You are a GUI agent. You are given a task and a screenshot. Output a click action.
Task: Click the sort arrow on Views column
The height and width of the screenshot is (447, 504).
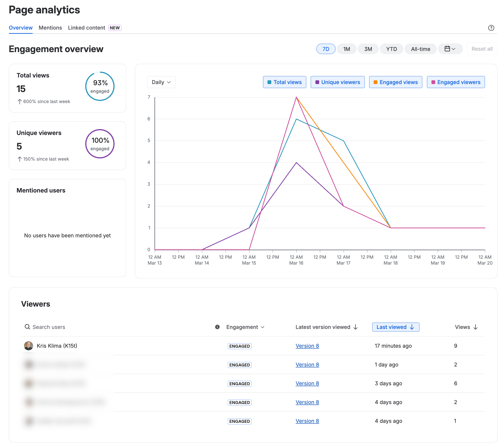[x=476, y=327]
